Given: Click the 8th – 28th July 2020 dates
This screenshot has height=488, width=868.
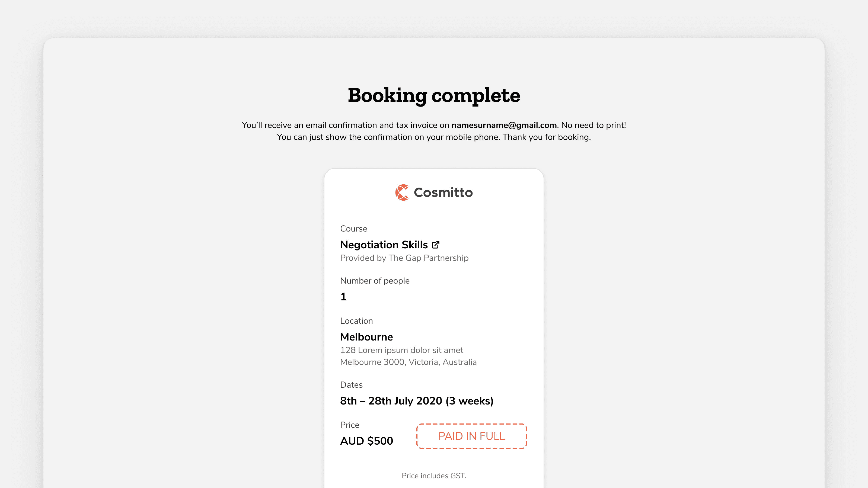Looking at the screenshot, I should pyautogui.click(x=416, y=401).
